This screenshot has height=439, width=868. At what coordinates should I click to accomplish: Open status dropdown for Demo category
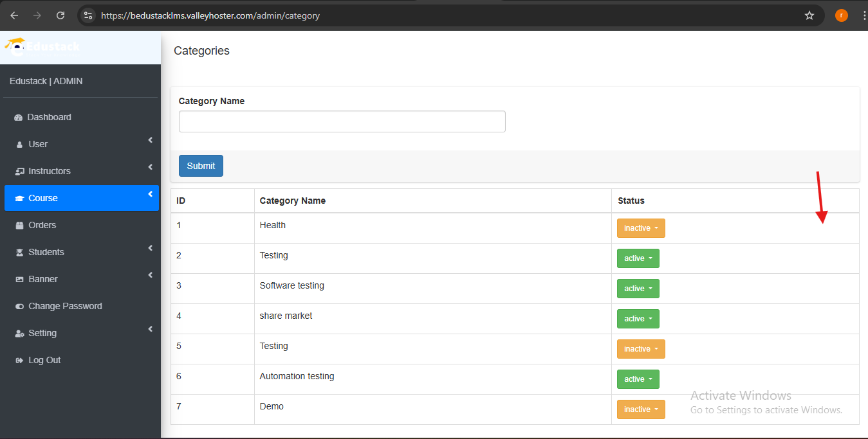[x=640, y=409]
